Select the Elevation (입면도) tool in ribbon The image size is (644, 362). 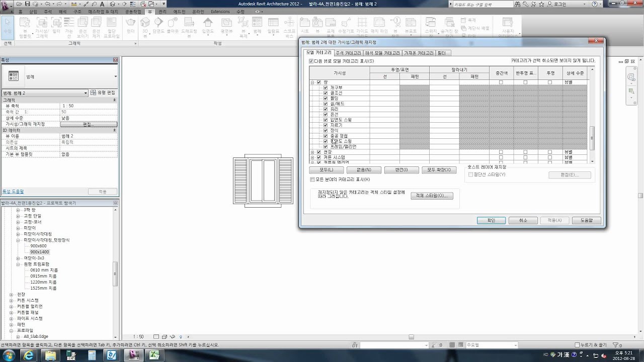[208, 26]
